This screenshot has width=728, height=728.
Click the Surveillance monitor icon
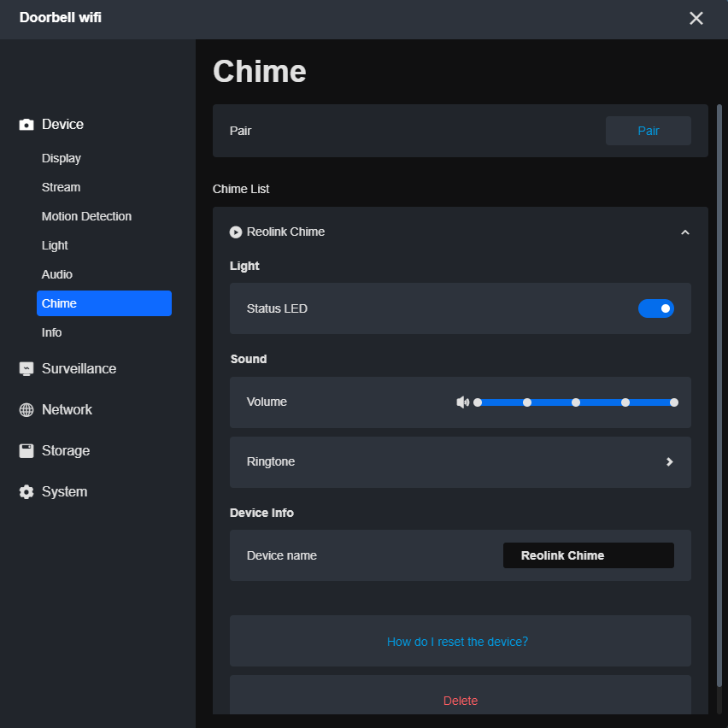coord(26,368)
